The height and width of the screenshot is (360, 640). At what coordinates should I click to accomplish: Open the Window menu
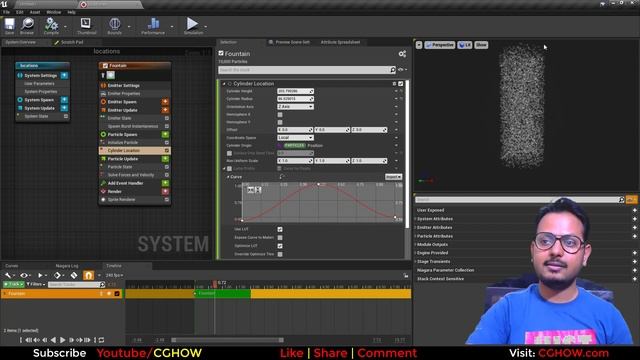[x=53, y=12]
